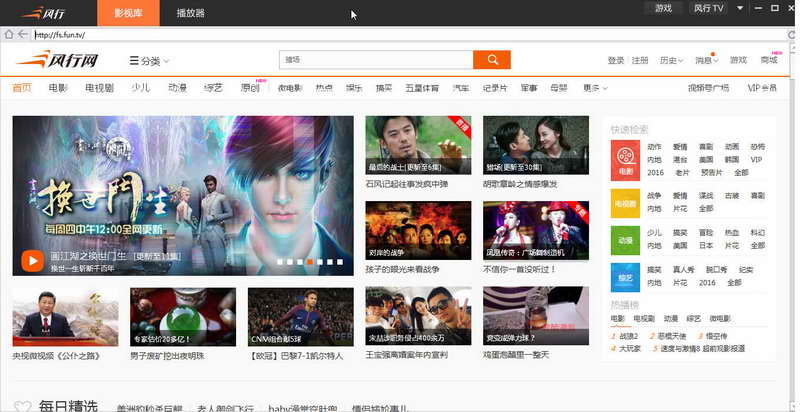Open the 画江湖之换世门生 main banner
This screenshot has width=800, height=412.
183,196
